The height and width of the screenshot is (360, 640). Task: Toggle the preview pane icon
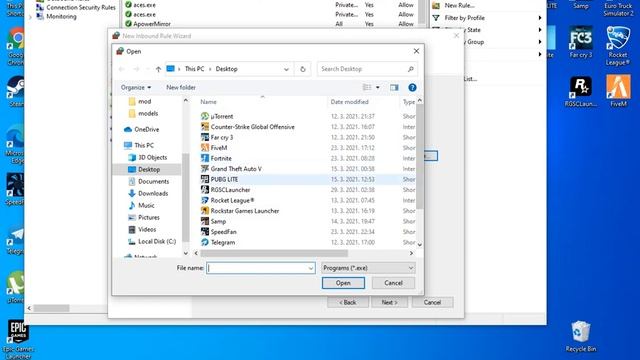tap(394, 87)
